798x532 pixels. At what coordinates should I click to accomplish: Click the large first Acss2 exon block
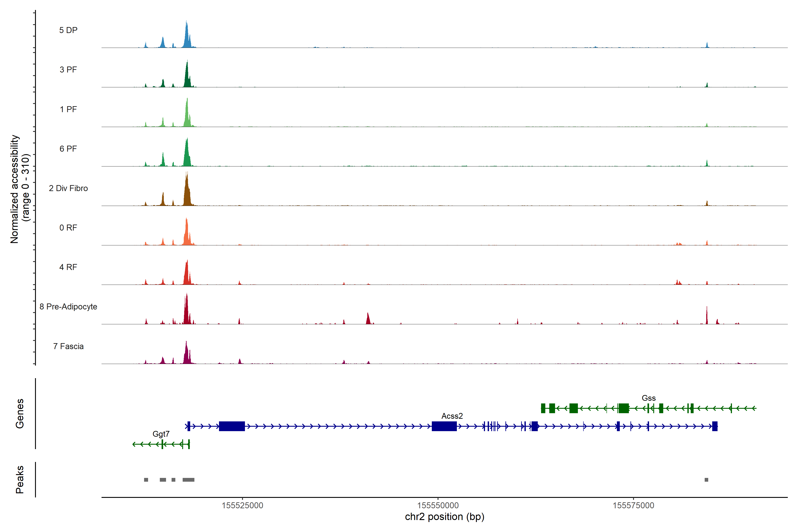point(232,426)
